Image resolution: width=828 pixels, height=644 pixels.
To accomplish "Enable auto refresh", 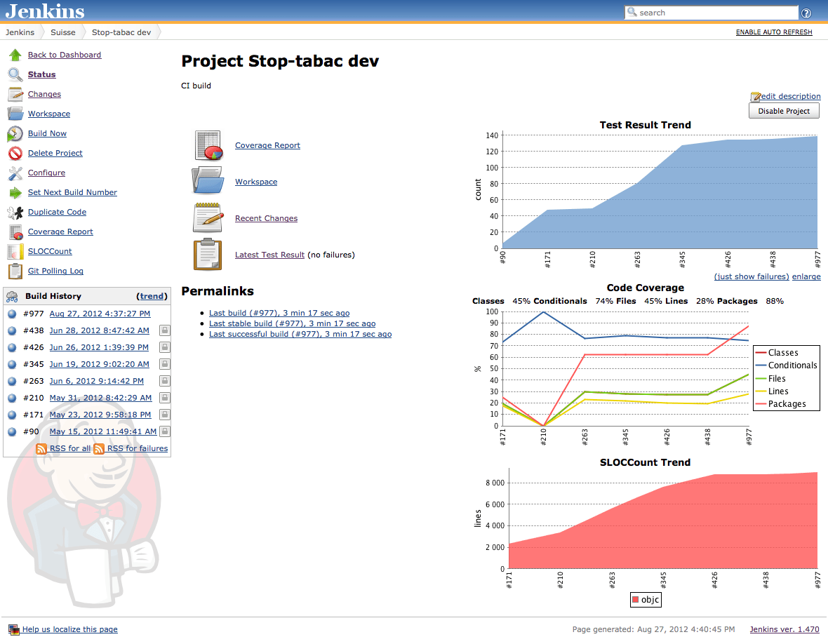I will point(774,32).
